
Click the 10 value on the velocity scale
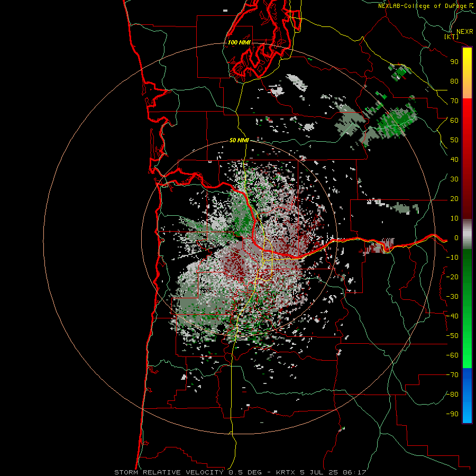coord(454,218)
